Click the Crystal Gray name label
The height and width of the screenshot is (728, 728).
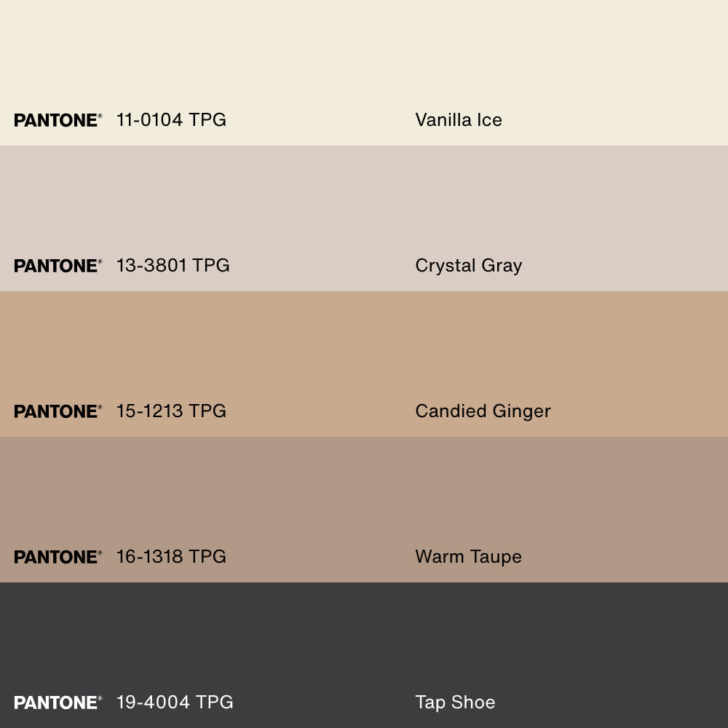pos(468,266)
